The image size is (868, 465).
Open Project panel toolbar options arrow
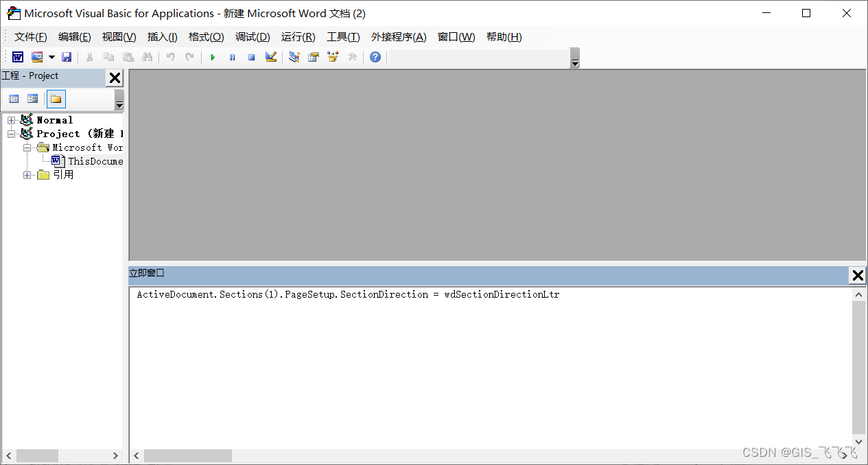click(119, 100)
